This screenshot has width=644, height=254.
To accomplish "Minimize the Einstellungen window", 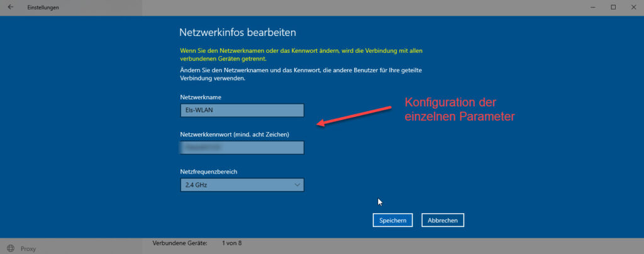I will click(594, 7).
